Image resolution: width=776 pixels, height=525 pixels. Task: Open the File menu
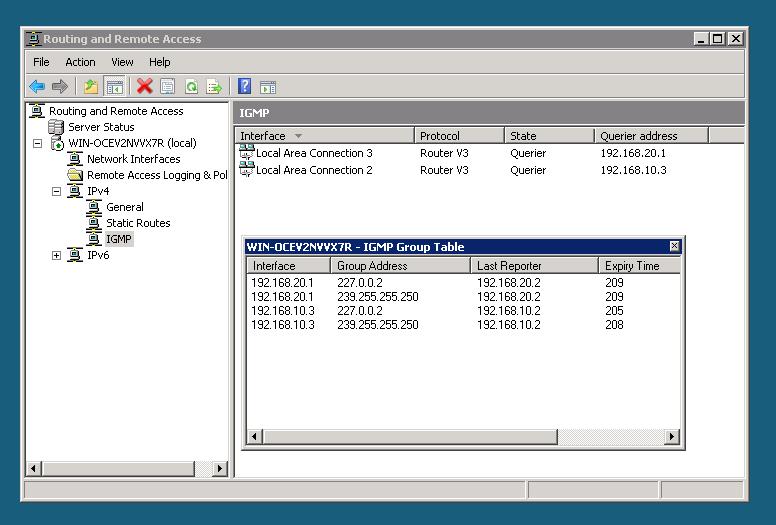(41, 62)
